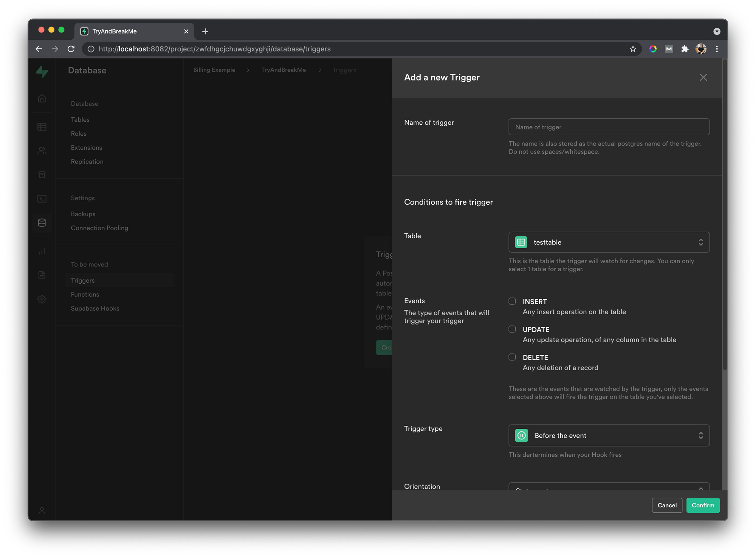Open Extensions in Database menu
Image resolution: width=756 pixels, height=558 pixels.
pyautogui.click(x=87, y=148)
